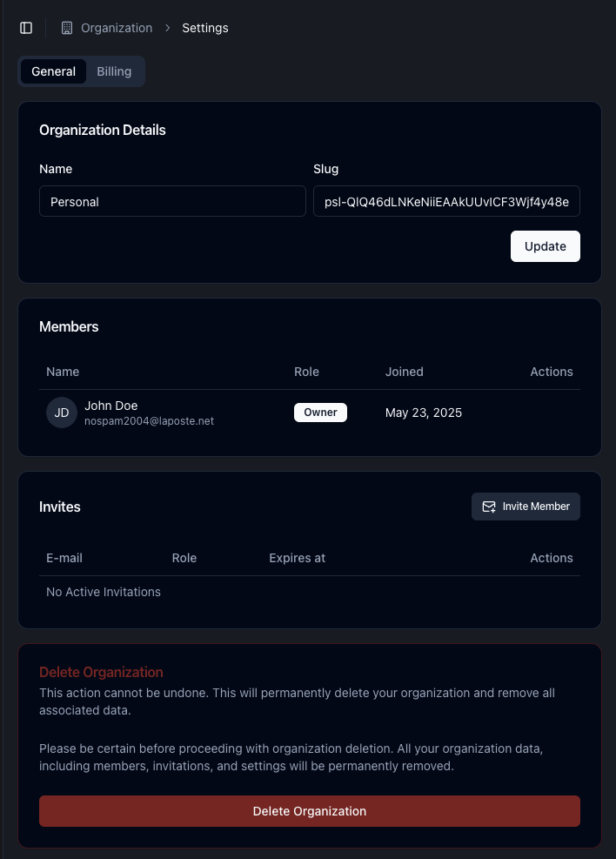Toggle the sidebar panel icon
This screenshot has height=859, width=616.
click(26, 28)
